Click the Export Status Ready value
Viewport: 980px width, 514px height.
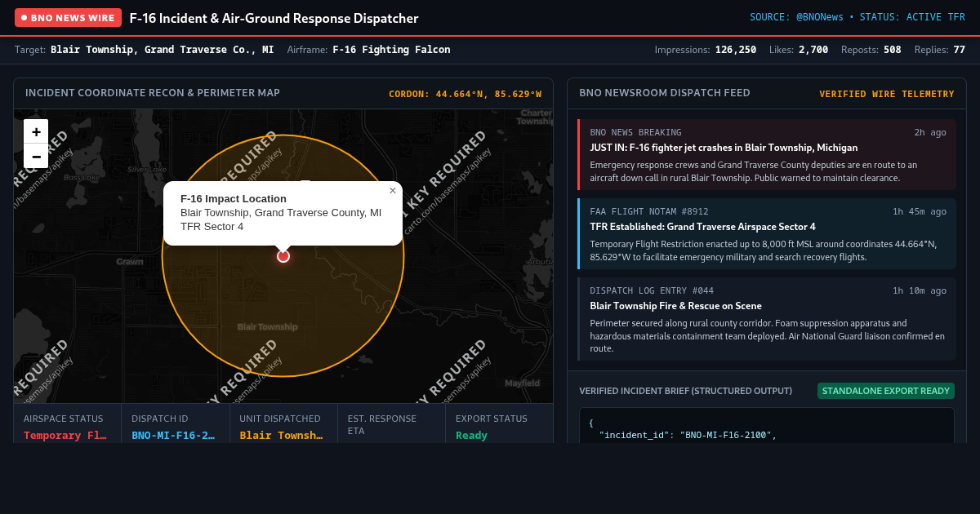(471, 435)
